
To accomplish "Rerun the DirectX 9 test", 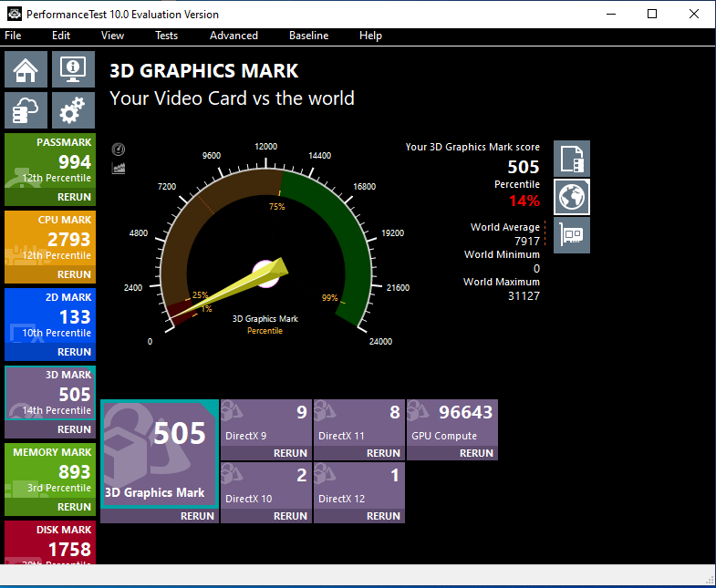I will pos(290,453).
